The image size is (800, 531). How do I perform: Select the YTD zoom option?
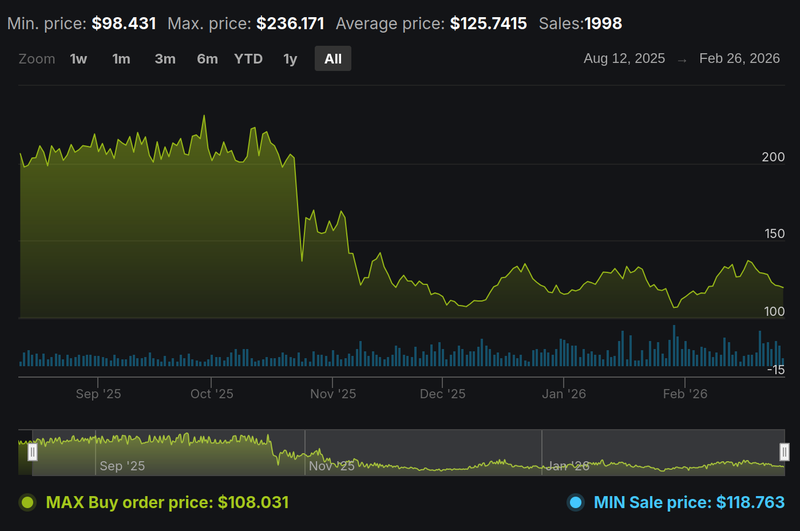tap(248, 59)
